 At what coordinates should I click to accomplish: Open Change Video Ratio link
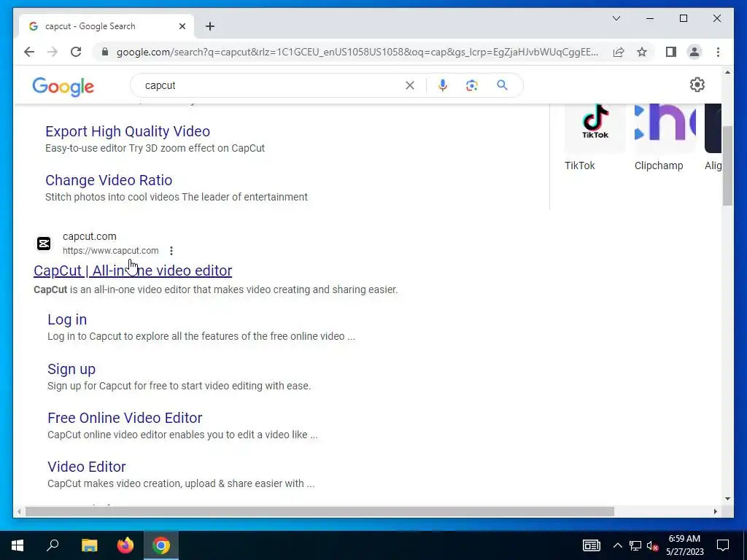(109, 181)
